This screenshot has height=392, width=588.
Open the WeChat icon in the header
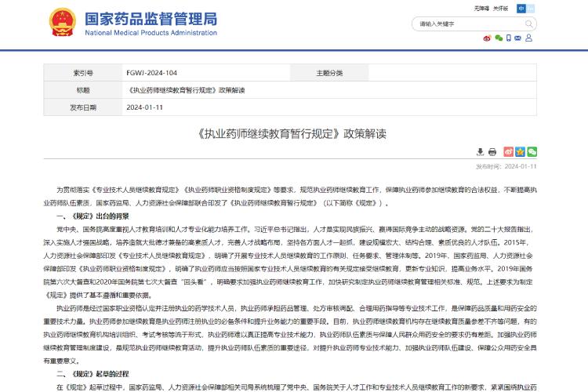[497, 38]
